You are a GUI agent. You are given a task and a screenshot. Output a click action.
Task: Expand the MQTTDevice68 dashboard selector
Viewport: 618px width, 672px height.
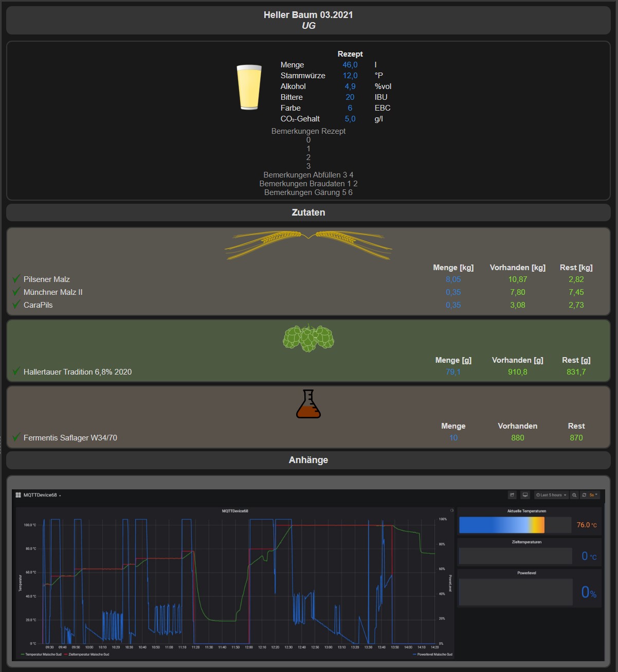[x=42, y=495]
